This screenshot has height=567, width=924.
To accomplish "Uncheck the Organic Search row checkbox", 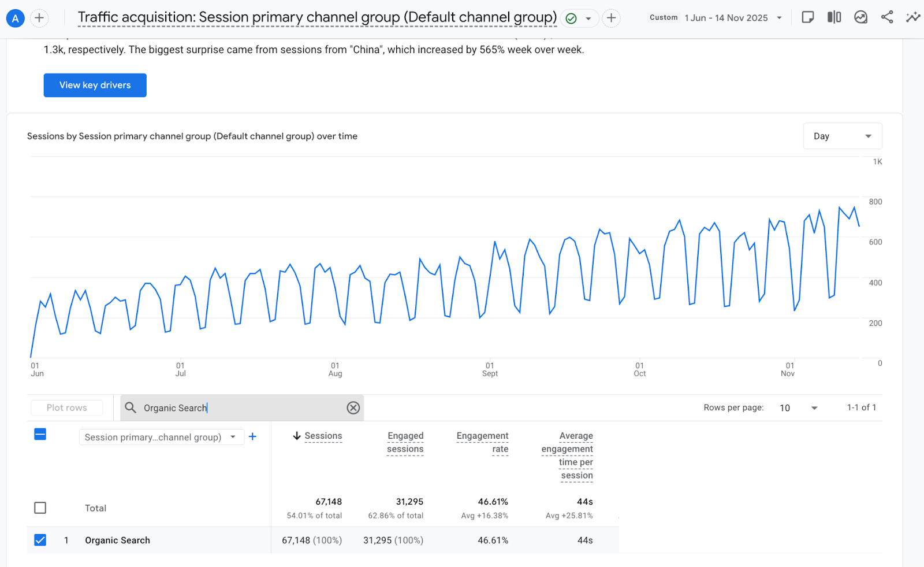I will [40, 540].
